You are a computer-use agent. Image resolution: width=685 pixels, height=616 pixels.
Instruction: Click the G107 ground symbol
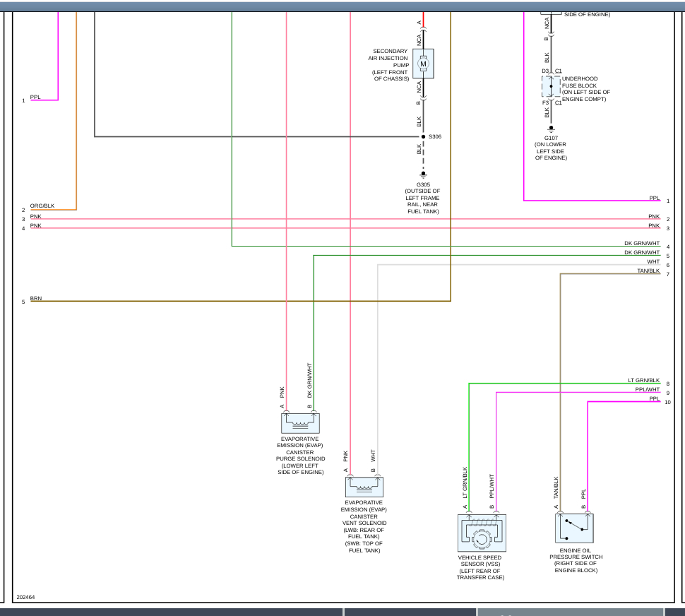pos(551,129)
